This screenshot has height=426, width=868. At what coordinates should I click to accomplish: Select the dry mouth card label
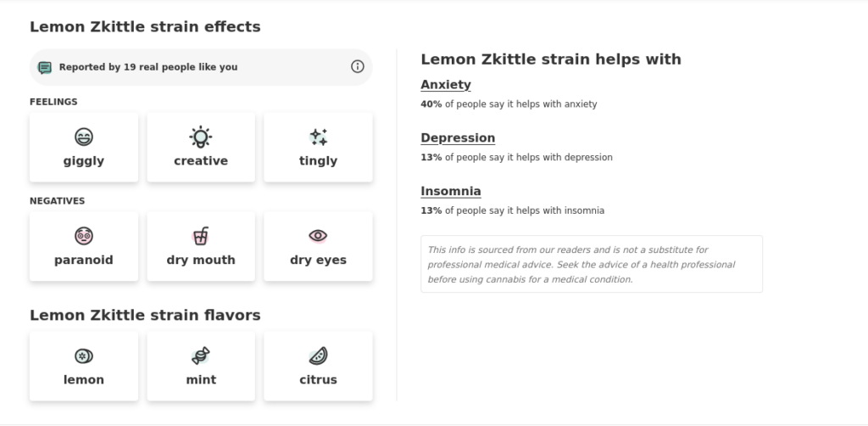[201, 260]
